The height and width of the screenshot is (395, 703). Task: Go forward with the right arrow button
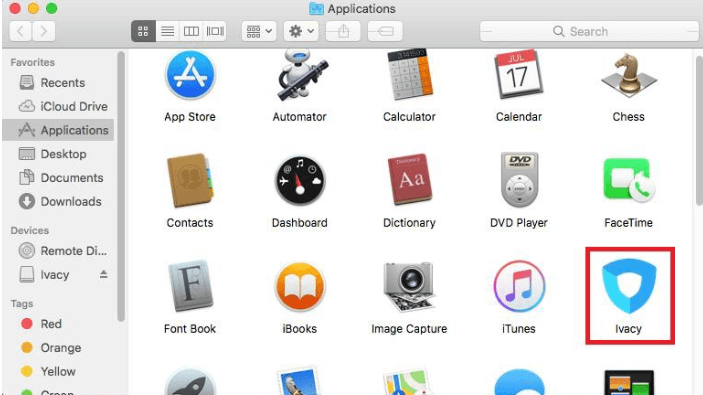point(43,31)
